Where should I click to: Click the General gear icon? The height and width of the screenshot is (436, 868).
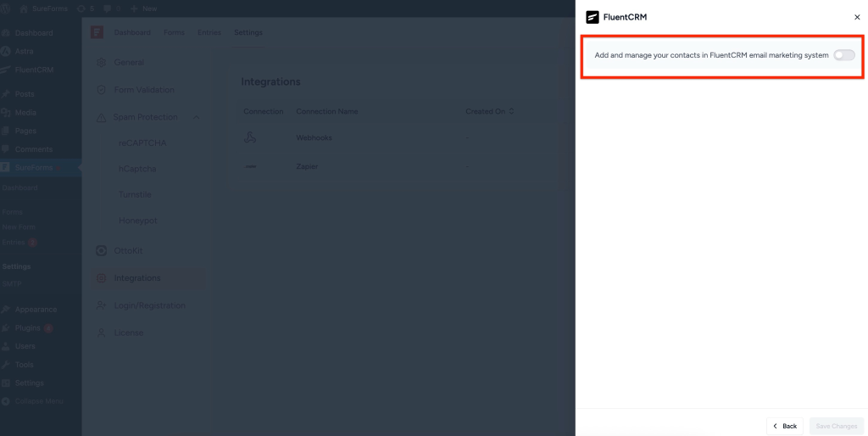pos(102,63)
